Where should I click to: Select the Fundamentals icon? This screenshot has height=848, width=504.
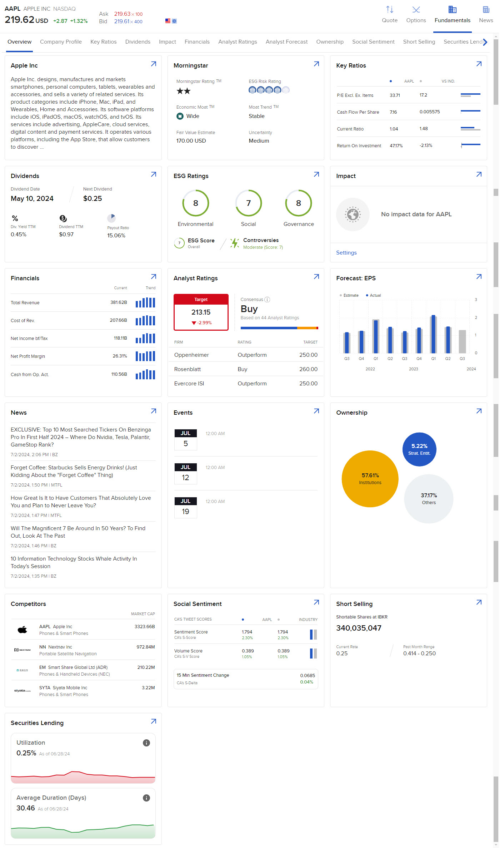tap(452, 10)
